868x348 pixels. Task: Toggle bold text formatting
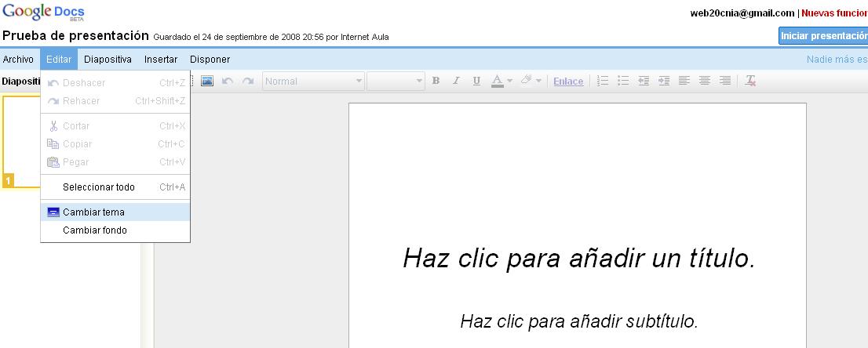tap(436, 81)
